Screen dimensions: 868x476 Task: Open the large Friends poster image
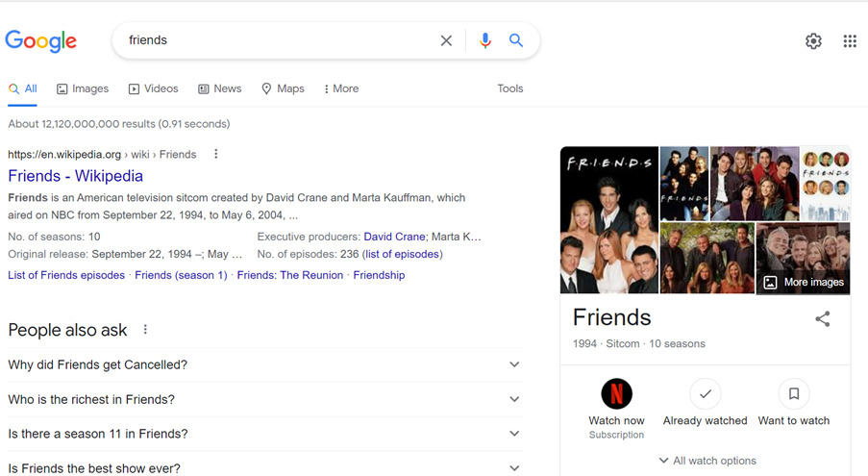click(x=609, y=220)
